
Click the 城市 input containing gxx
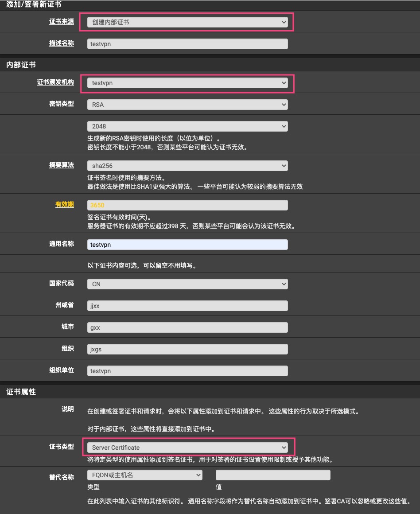[x=187, y=327]
